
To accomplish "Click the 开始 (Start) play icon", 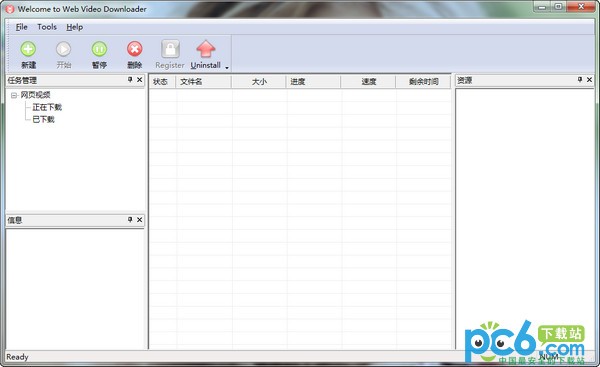I will pyautogui.click(x=64, y=49).
